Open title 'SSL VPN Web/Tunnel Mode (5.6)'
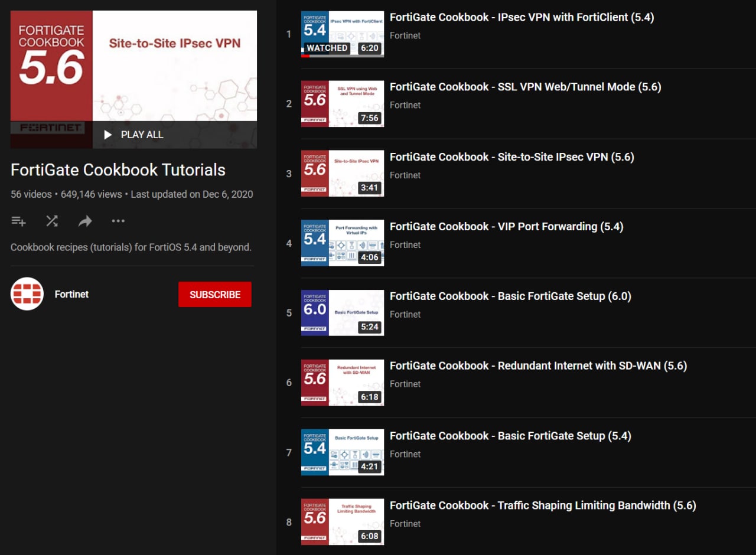The height and width of the screenshot is (555, 756). [x=526, y=87]
